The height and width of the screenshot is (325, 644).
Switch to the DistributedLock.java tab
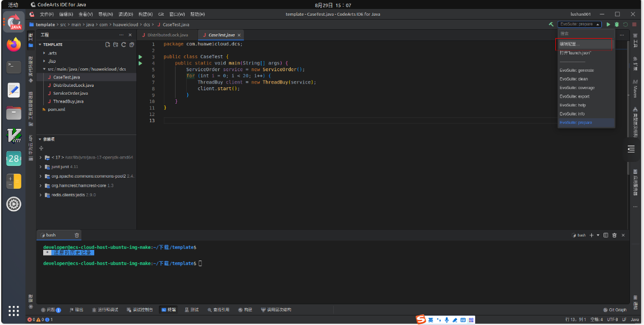[x=167, y=35]
